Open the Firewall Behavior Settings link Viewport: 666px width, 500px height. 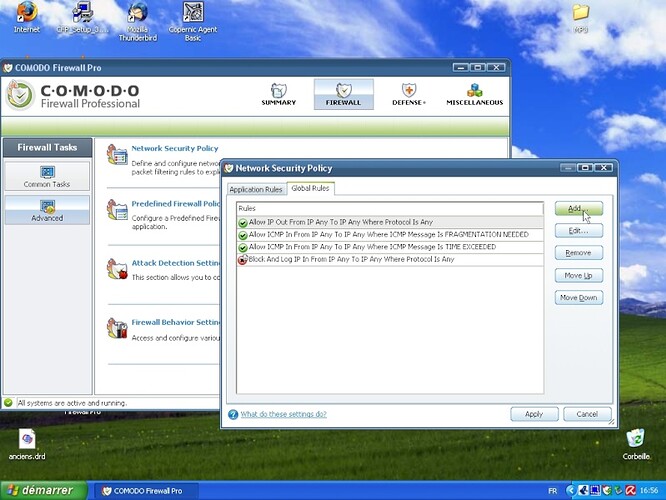pyautogui.click(x=176, y=322)
